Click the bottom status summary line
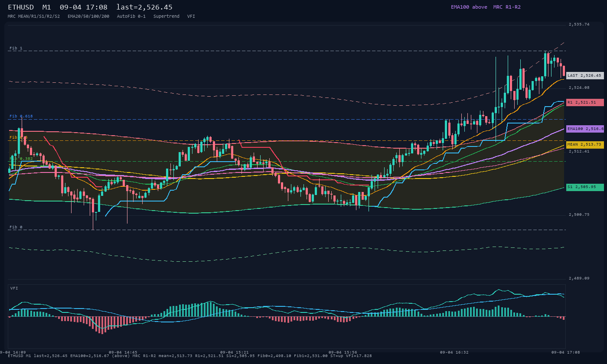 [189, 356]
